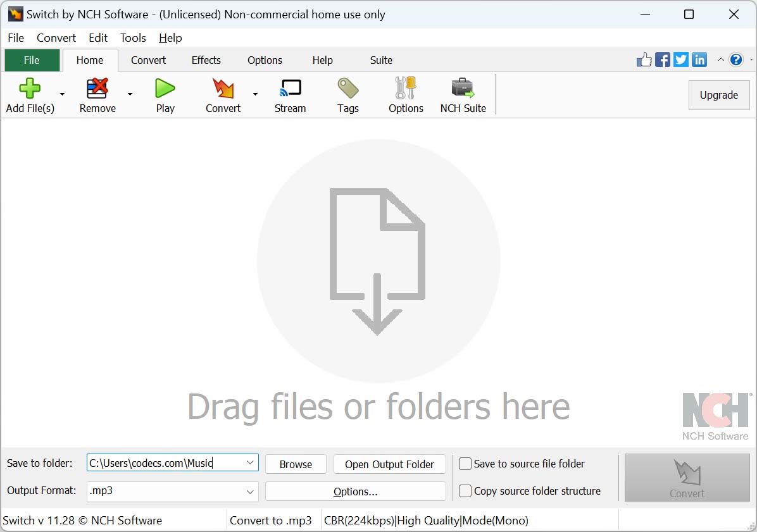Click the Options... encoder button

[355, 492]
